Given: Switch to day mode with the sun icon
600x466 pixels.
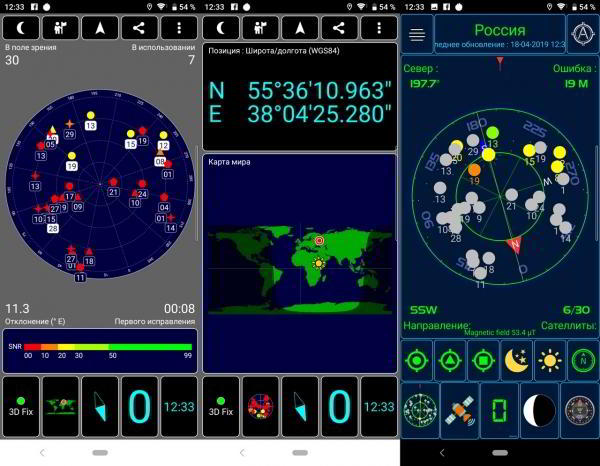Looking at the screenshot, I should click(x=549, y=360).
